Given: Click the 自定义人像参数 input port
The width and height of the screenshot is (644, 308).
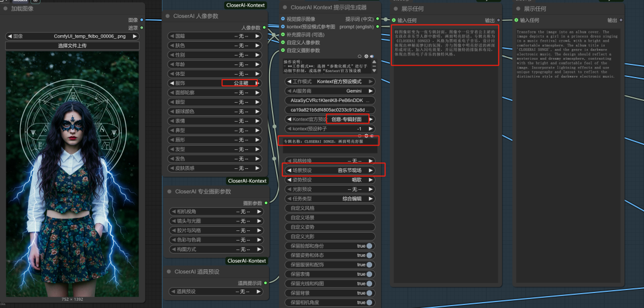Looking at the screenshot, I should (283, 42).
